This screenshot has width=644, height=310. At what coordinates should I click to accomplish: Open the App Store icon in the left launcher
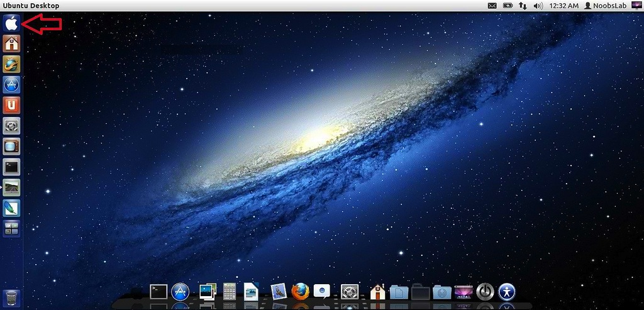11,85
